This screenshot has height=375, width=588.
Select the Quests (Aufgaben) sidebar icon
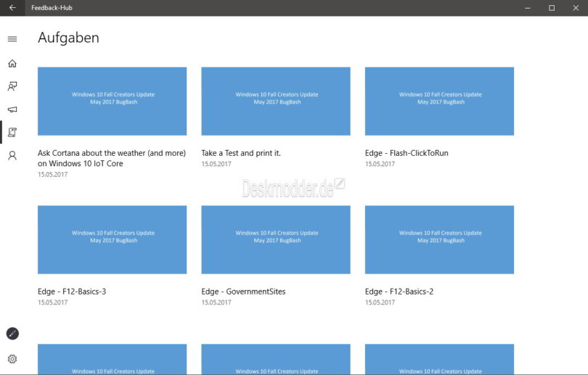coord(12,132)
